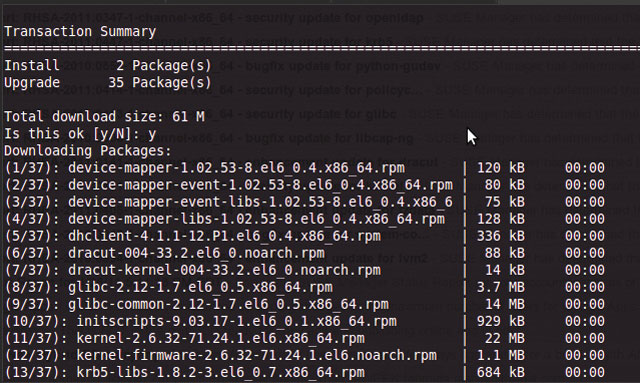Viewport: 640px width, 383px height.
Task: Click the Total download size 61 M line
Action: click(104, 117)
